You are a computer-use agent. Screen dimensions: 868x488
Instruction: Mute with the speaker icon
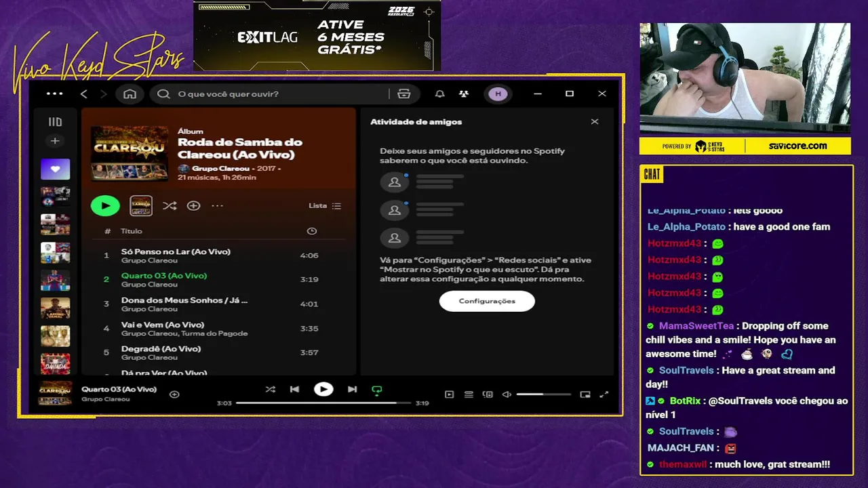[507, 394]
